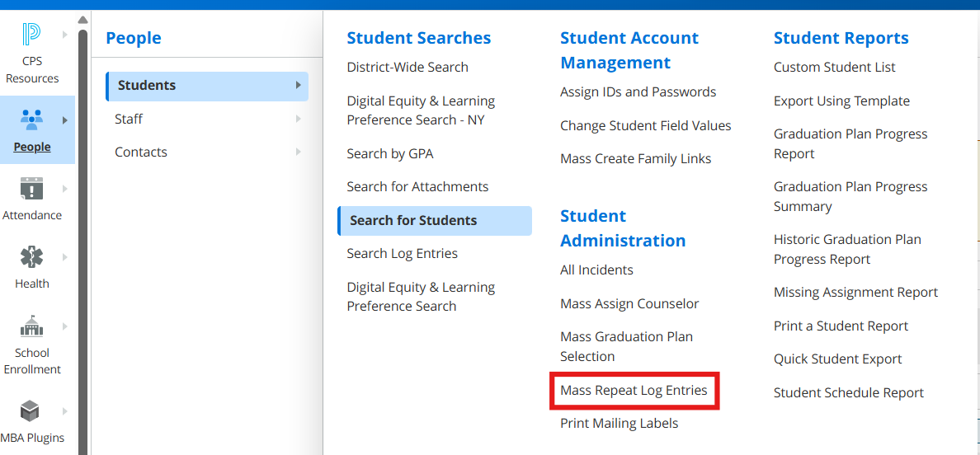This screenshot has height=455, width=980.
Task: Click the sidebar scroll-up arrow
Action: click(82, 20)
